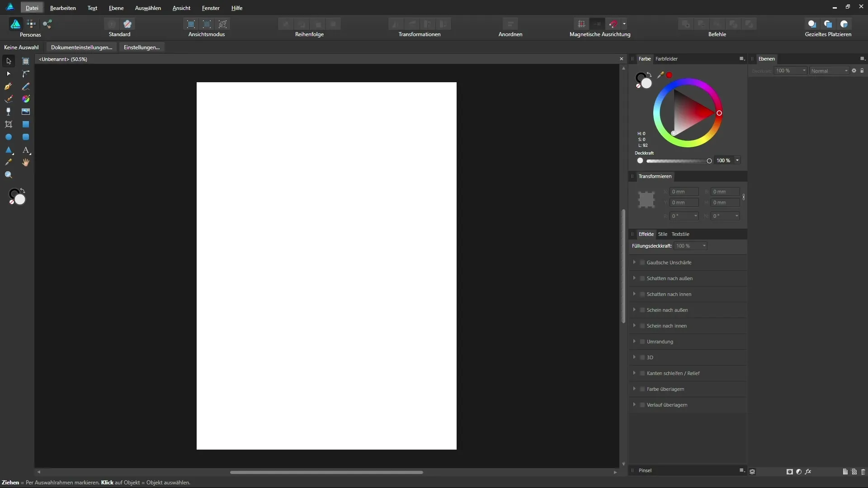Select the Place Image tool

click(26, 112)
